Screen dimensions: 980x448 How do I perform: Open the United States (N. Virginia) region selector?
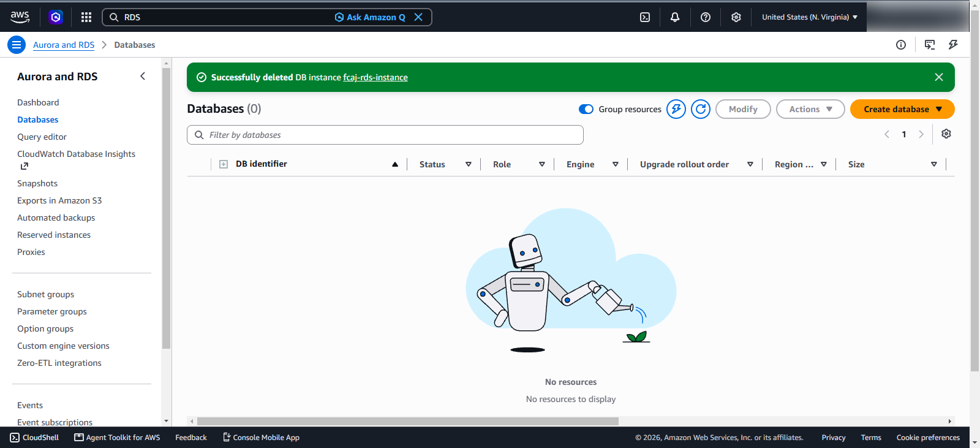(810, 17)
